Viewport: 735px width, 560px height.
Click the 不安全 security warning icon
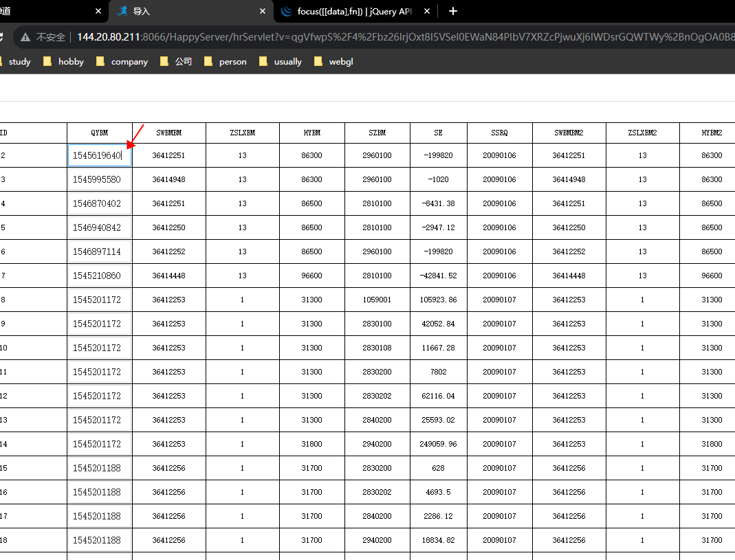[x=25, y=37]
